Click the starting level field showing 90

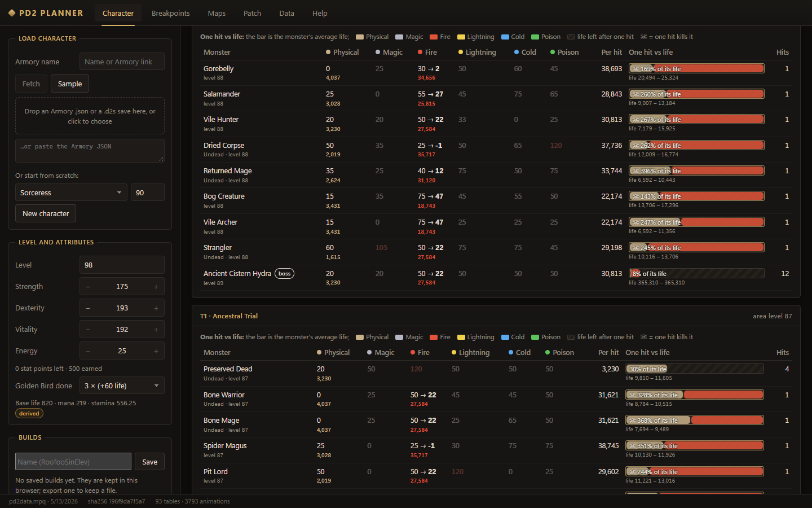pyautogui.click(x=148, y=192)
